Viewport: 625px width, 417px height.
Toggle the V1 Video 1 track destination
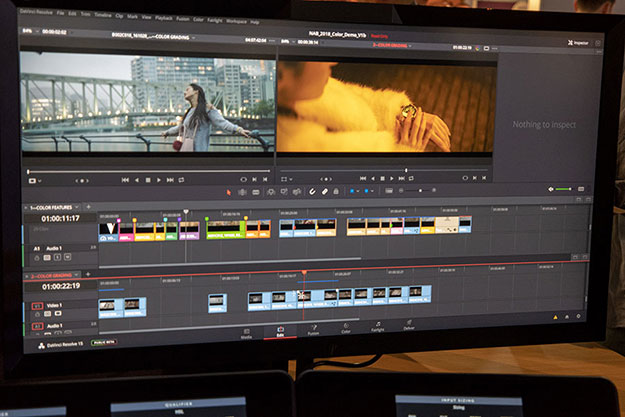(x=37, y=306)
